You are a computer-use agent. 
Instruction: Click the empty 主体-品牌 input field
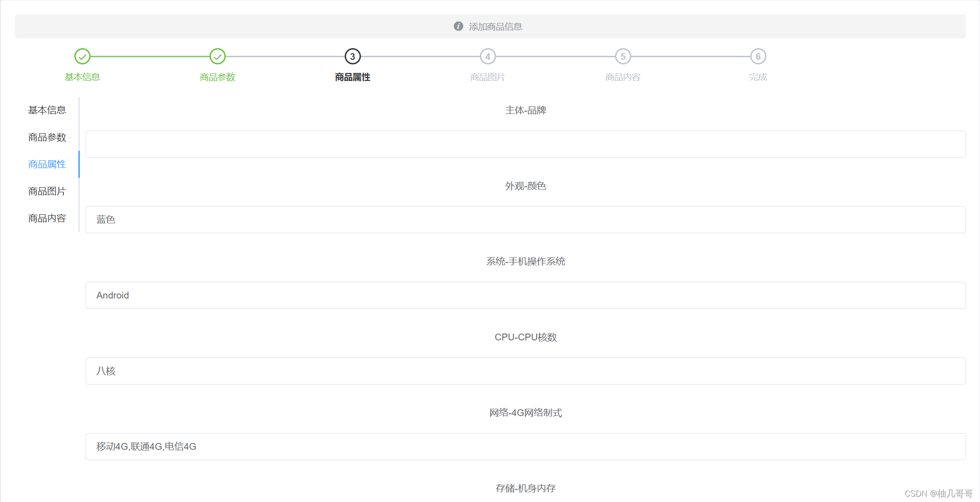tap(525, 144)
